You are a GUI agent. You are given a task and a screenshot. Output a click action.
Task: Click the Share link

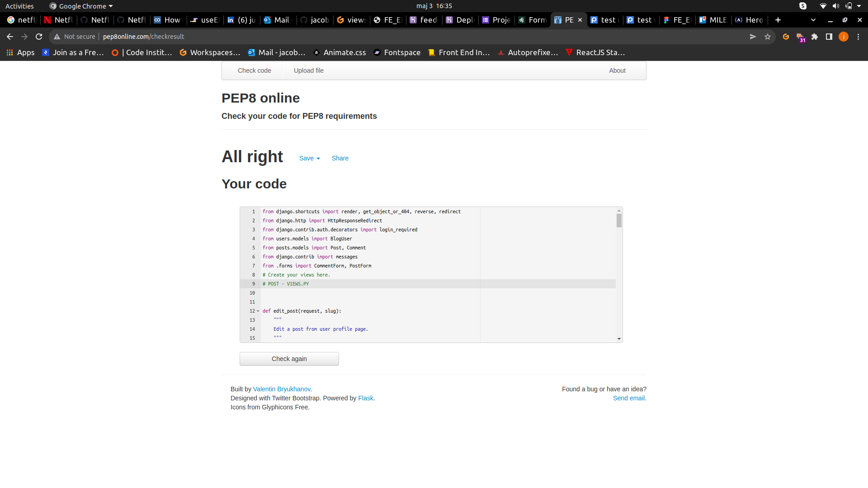pyautogui.click(x=340, y=158)
